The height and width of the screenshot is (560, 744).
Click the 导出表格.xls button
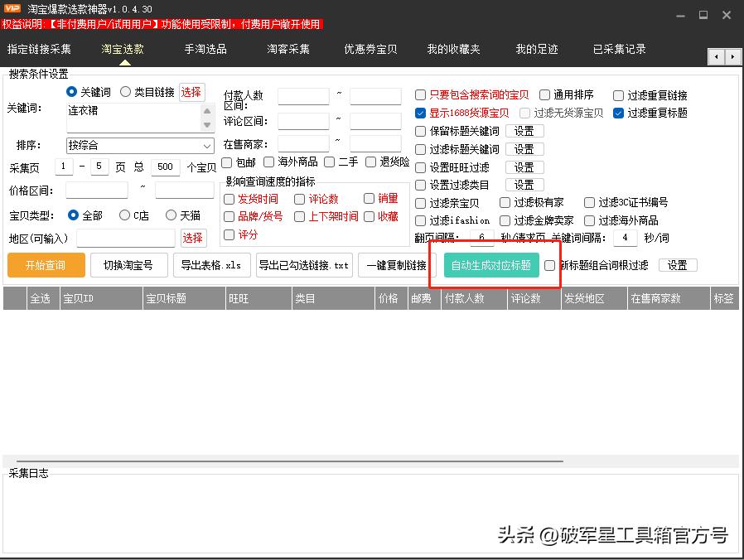click(211, 265)
